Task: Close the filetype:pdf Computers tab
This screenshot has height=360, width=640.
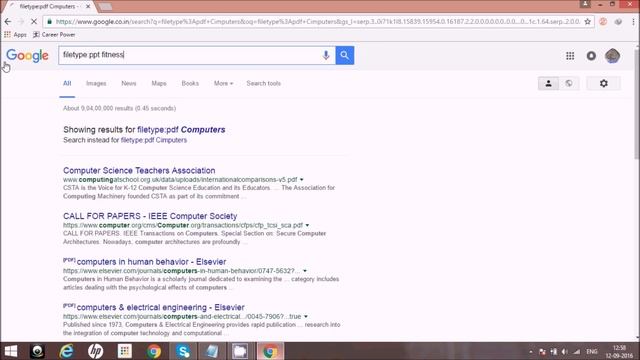Action: [88, 7]
